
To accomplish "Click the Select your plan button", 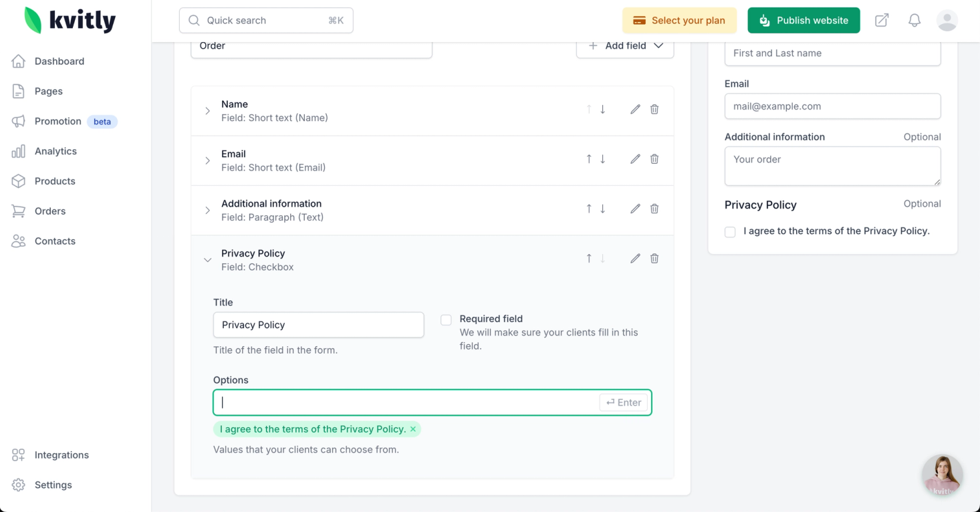I will tap(679, 21).
